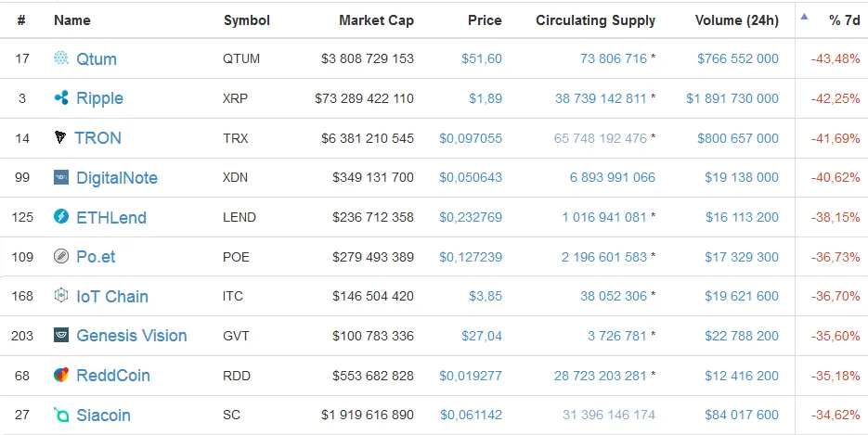Open the Ripple coin name link
868x435 pixels.
[x=99, y=98]
